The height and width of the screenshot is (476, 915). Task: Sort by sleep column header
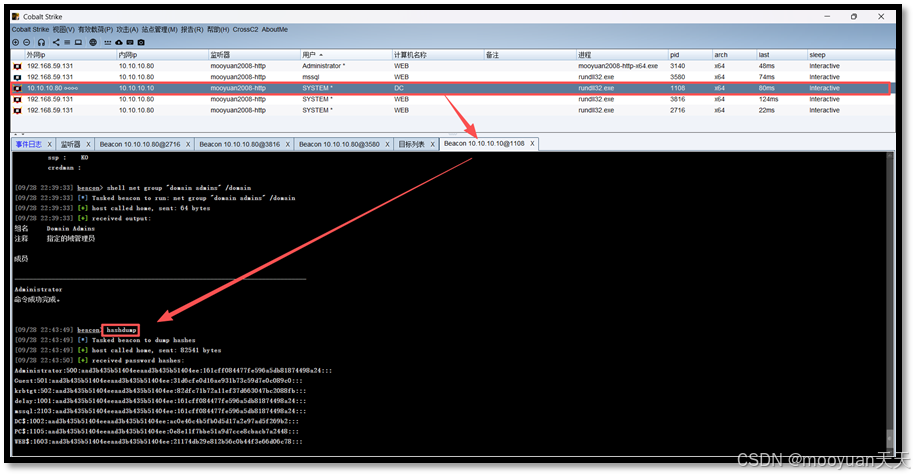point(850,55)
